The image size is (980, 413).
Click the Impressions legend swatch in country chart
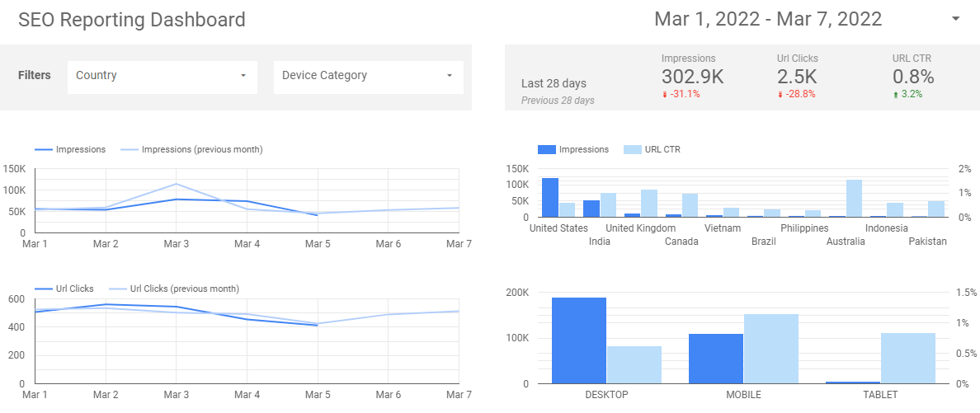pyautogui.click(x=547, y=150)
